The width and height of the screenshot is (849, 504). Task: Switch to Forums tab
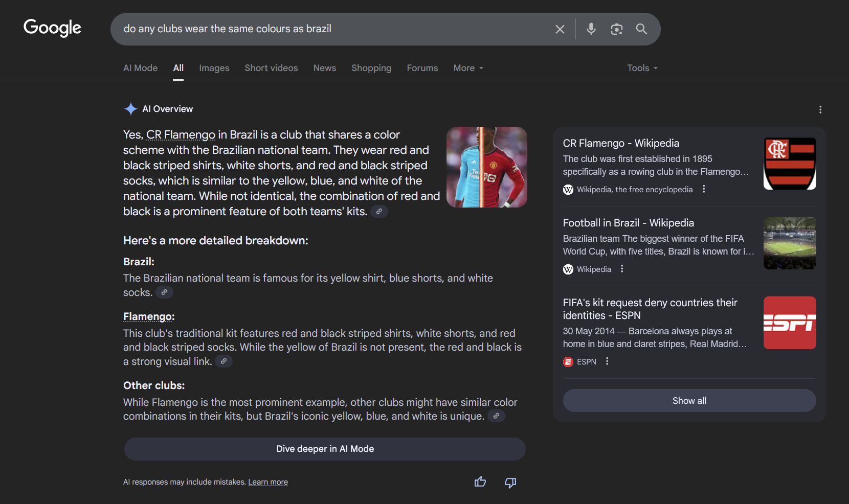(422, 68)
